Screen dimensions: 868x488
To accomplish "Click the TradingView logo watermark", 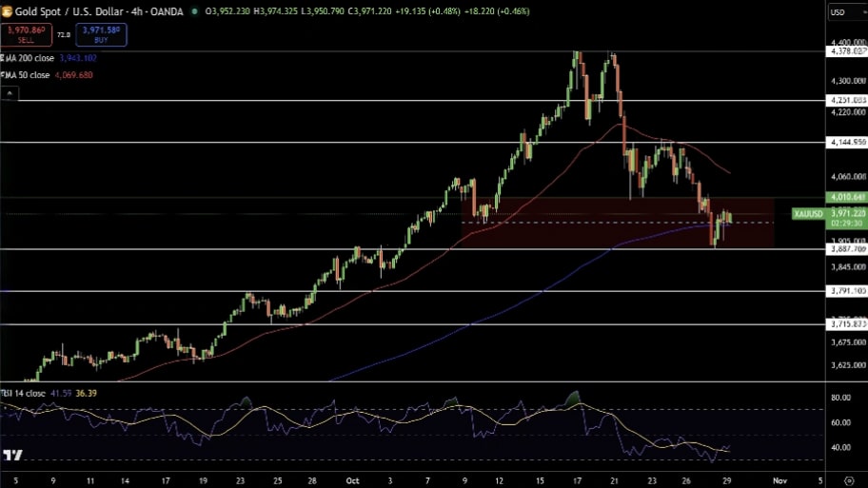I will 12,456.
